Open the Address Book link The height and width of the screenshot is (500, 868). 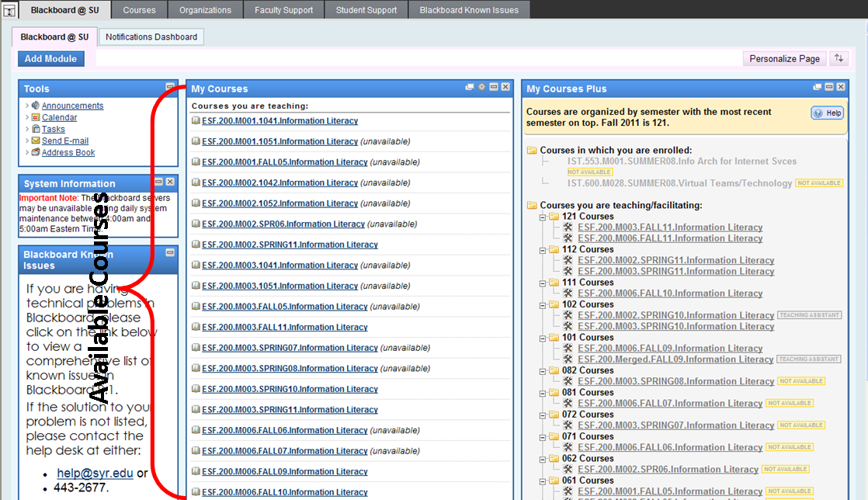point(68,152)
